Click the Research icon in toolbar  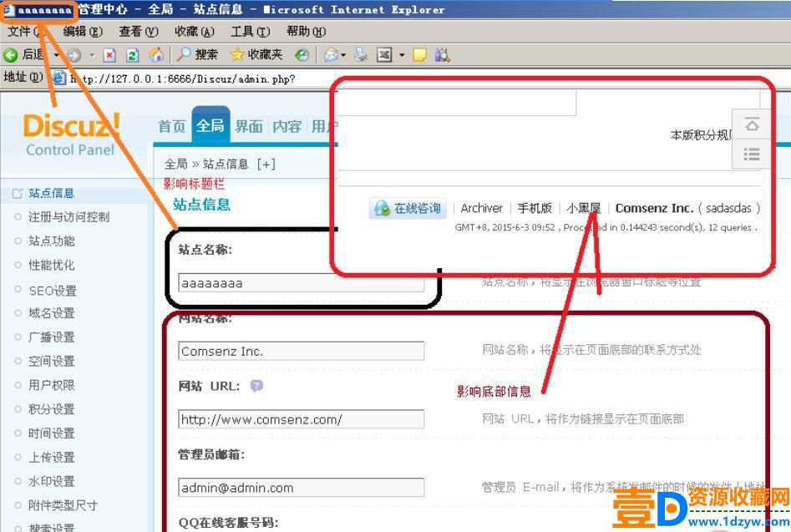[442, 54]
